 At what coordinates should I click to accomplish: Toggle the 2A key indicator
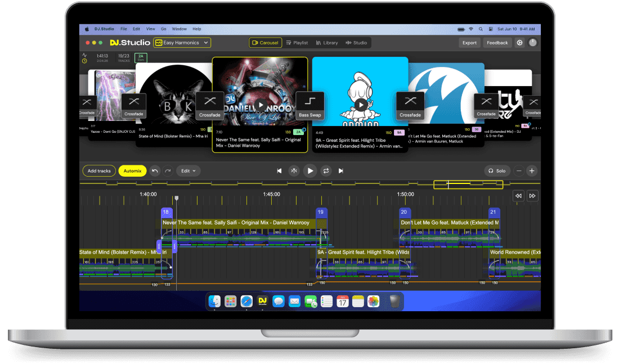coord(141,57)
